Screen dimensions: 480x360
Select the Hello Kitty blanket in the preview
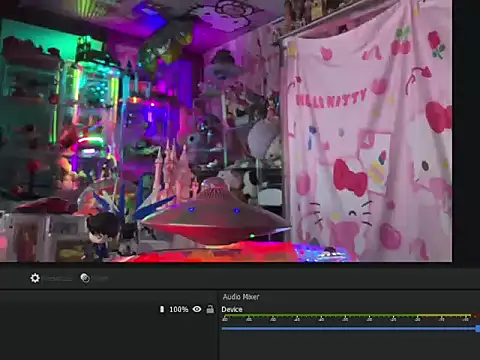[368, 133]
